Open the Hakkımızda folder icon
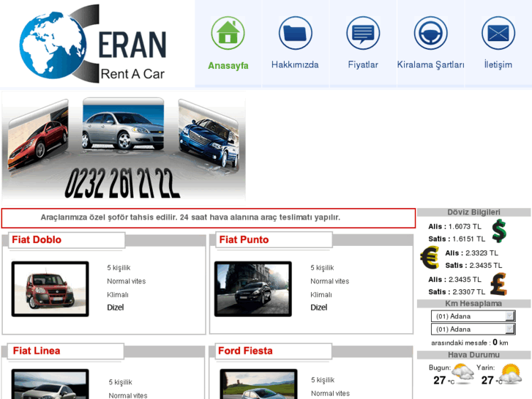532x399 pixels. point(295,33)
